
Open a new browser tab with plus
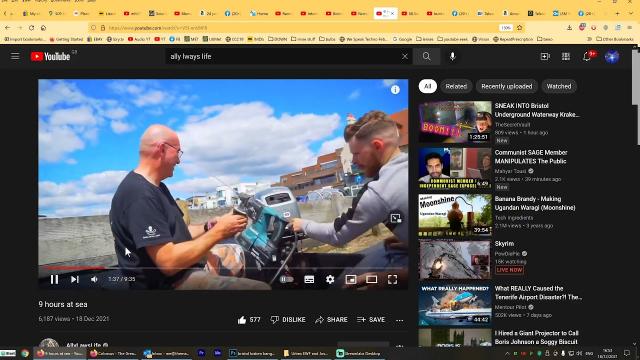[617, 13]
